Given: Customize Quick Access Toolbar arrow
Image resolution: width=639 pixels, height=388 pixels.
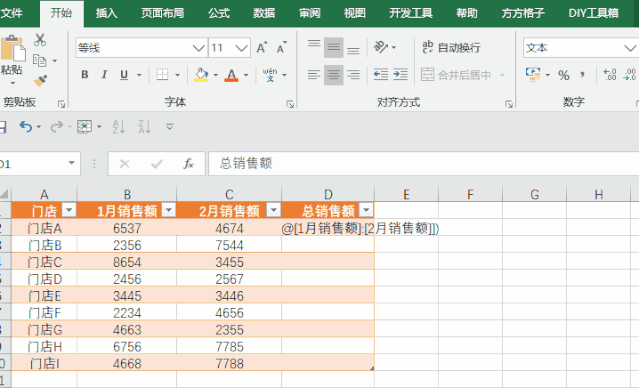Looking at the screenshot, I should [170, 127].
